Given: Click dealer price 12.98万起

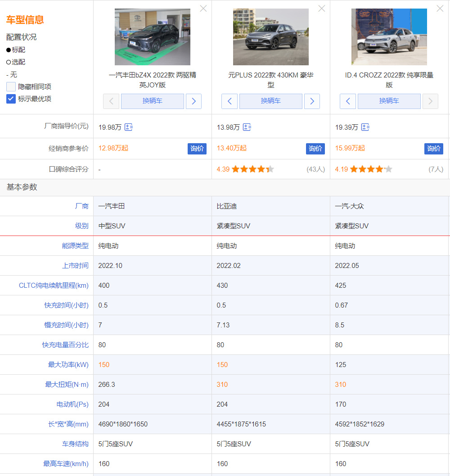Looking at the screenshot, I should click(x=113, y=148).
